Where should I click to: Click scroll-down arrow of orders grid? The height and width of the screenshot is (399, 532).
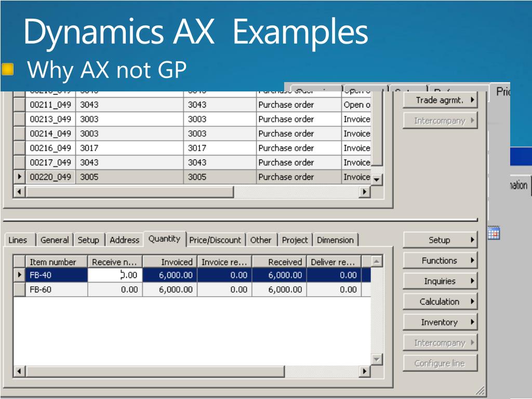click(x=377, y=179)
